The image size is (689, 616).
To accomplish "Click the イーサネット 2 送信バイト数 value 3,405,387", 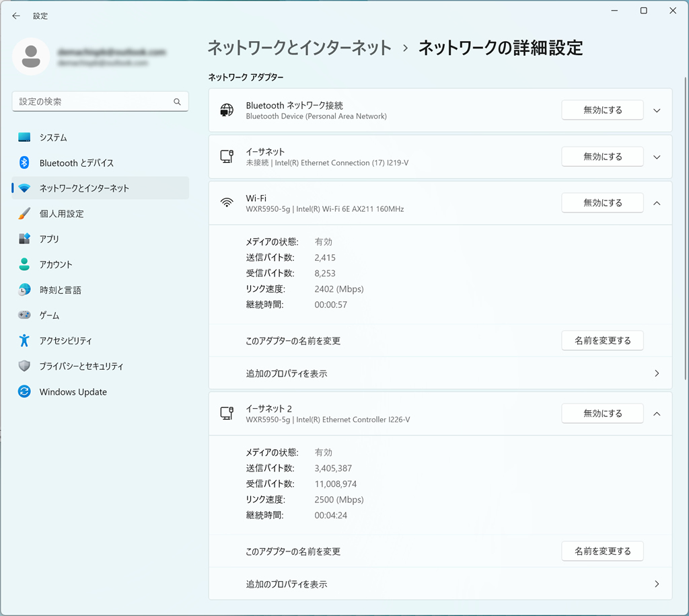I will [333, 468].
